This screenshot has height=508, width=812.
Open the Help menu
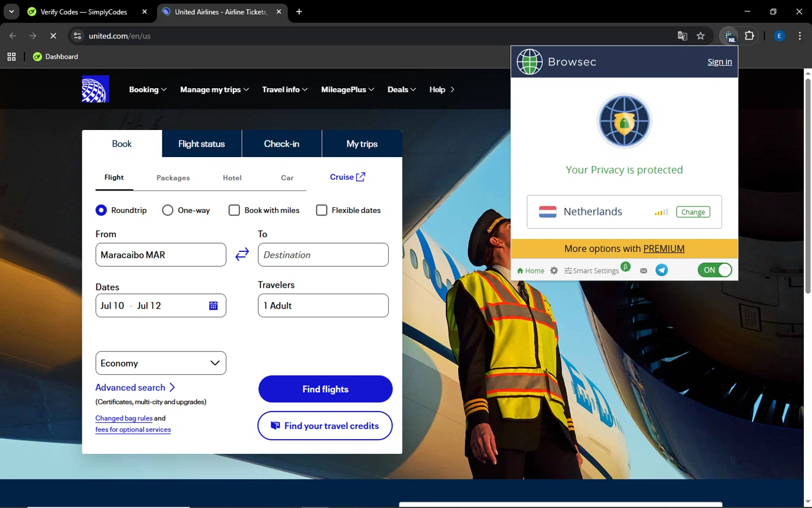(442, 89)
